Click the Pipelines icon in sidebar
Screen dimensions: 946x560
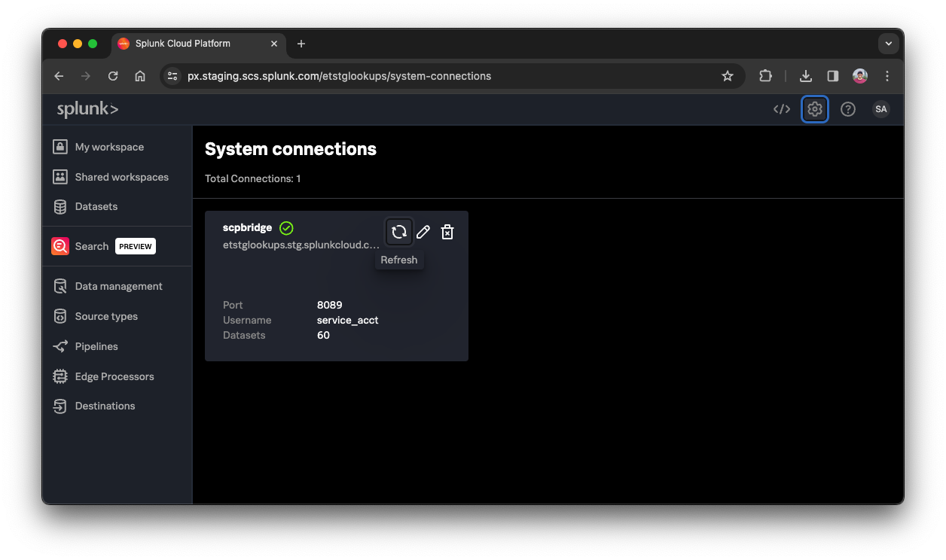[x=60, y=346]
